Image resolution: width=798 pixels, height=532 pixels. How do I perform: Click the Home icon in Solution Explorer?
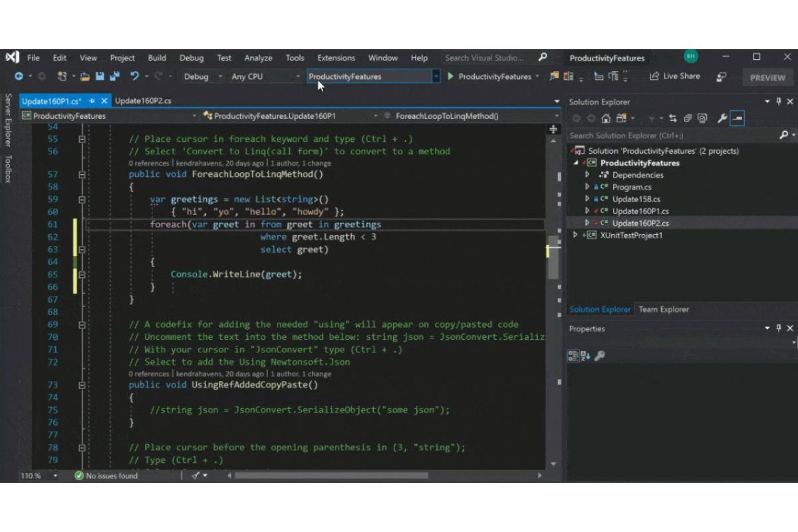(x=606, y=118)
